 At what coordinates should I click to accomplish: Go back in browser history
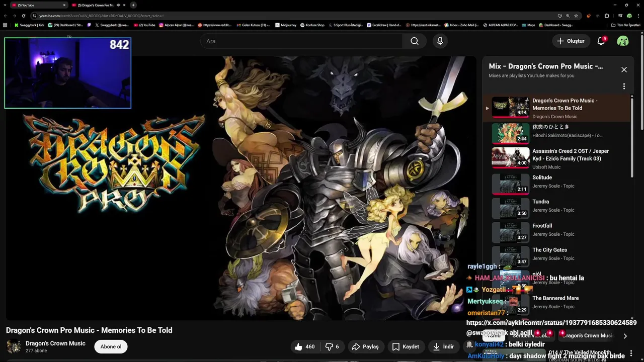click(x=6, y=16)
